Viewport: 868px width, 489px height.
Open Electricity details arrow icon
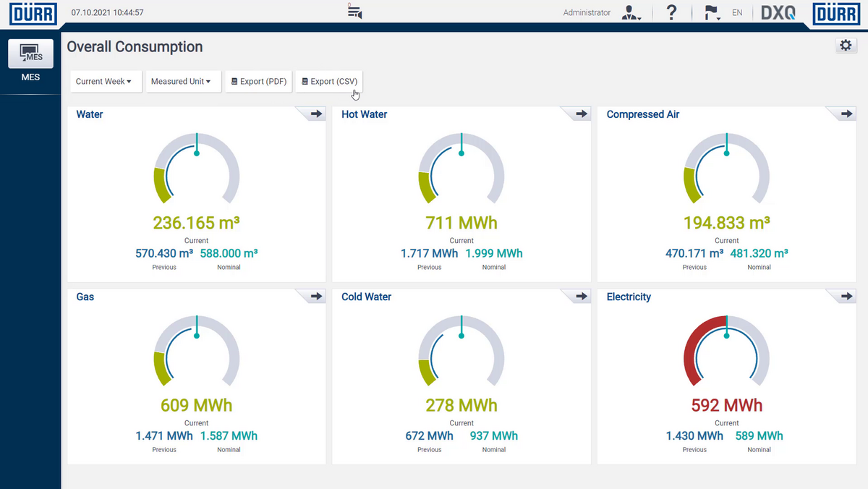(846, 297)
